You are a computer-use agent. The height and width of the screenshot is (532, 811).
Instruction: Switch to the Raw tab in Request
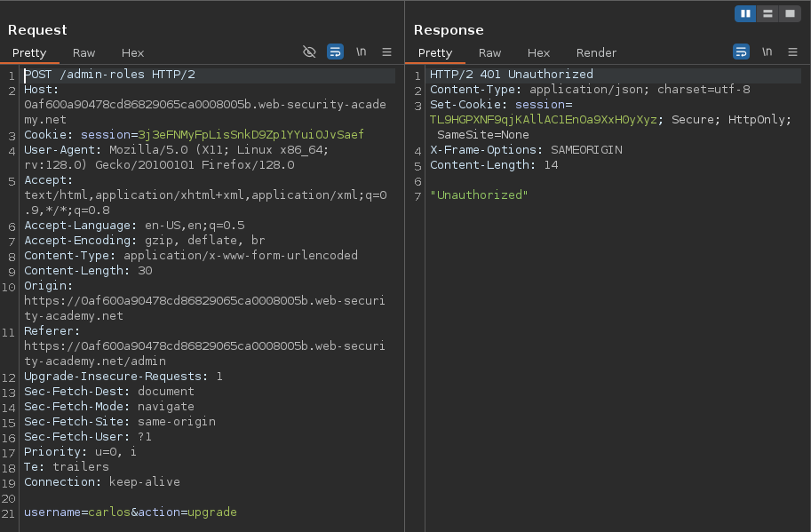click(x=84, y=53)
